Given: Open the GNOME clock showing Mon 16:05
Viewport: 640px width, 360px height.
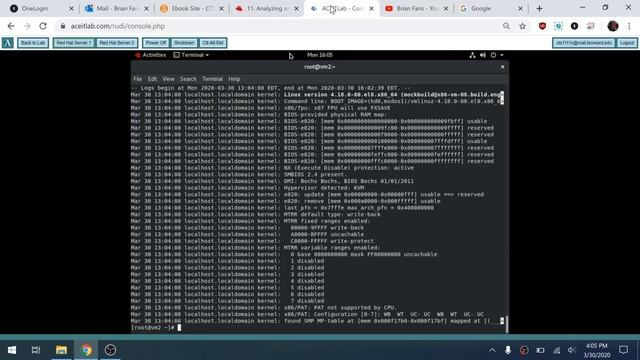Looking at the screenshot, I should 320,55.
